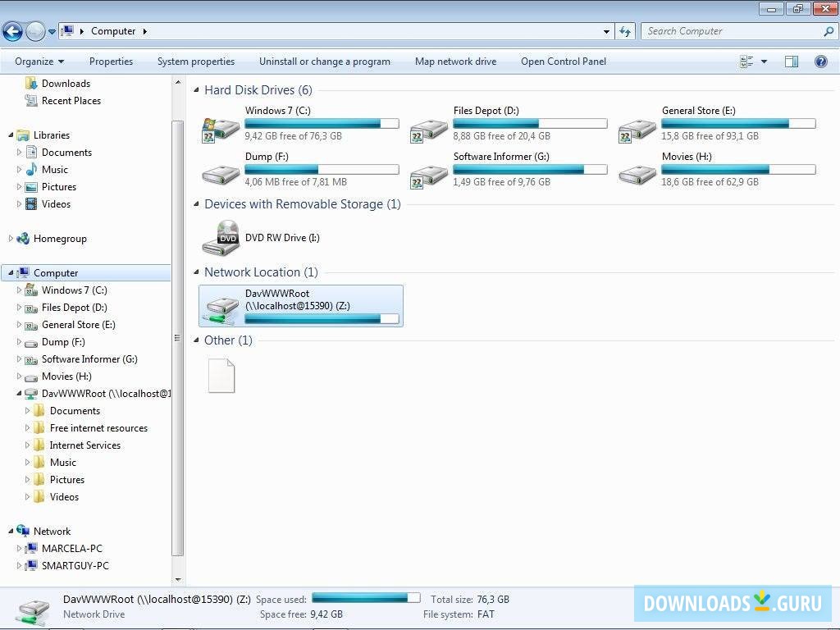Viewport: 840px width, 630px height.
Task: Expand the Homegroup tree node
Action: click(x=11, y=239)
